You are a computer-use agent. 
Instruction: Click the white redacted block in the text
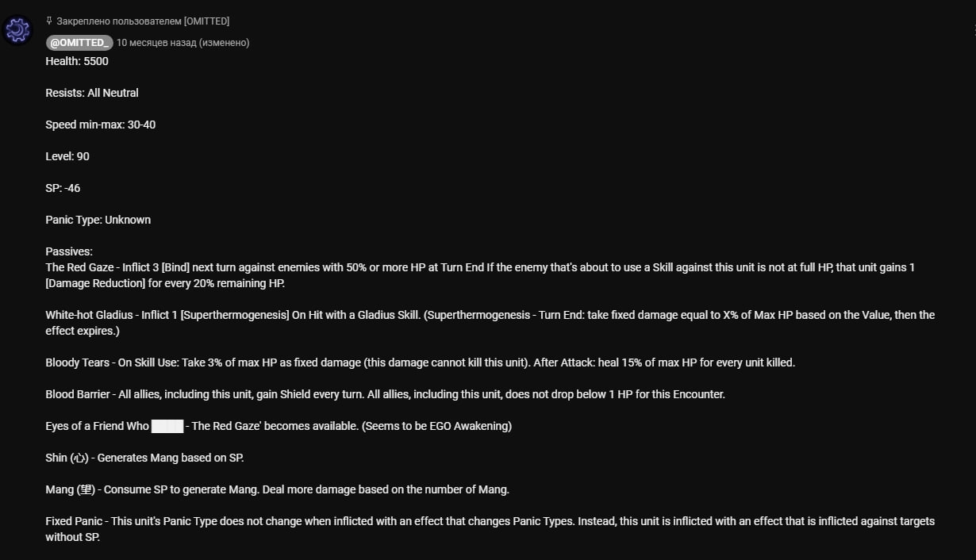click(x=167, y=426)
